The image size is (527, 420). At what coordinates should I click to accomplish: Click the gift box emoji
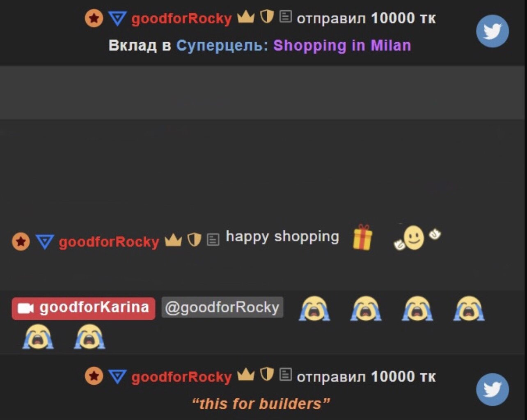362,237
